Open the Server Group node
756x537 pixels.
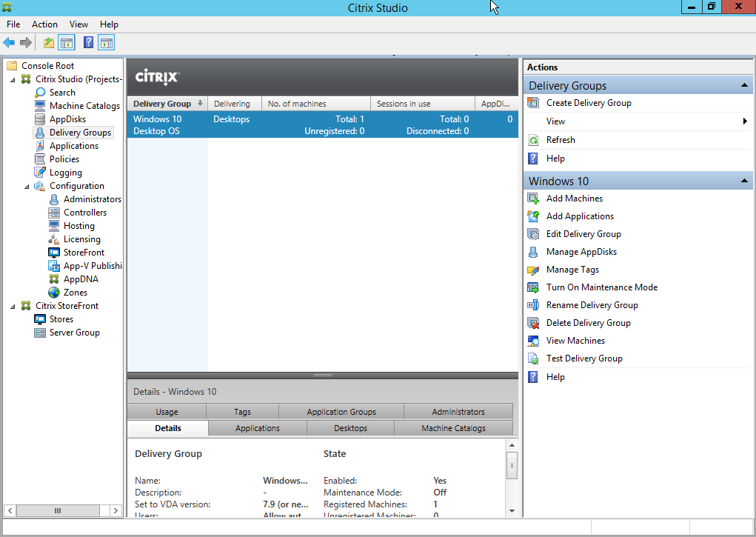(74, 333)
